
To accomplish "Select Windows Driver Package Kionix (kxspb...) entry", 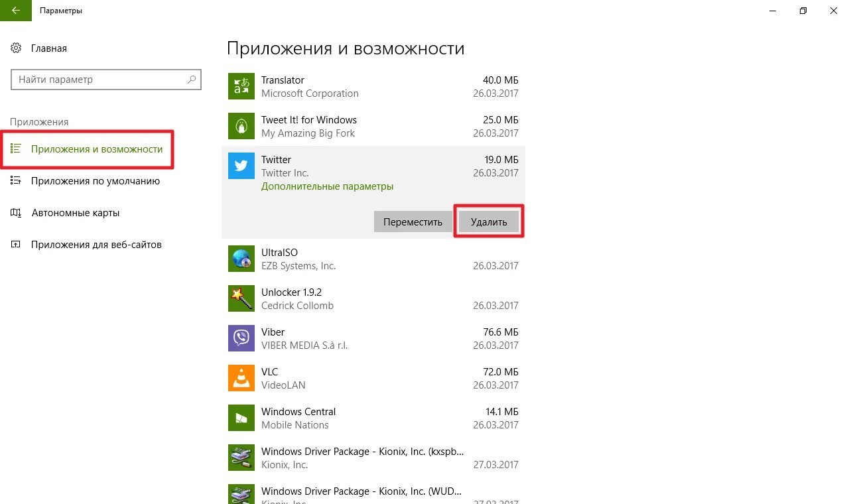I will 362,452.
